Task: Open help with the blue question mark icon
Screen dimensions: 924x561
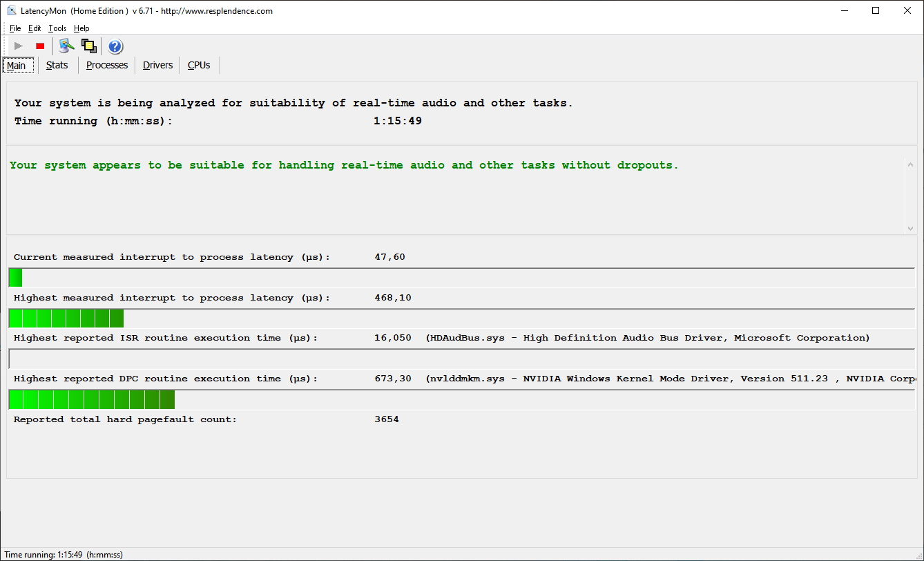Action: tap(115, 46)
